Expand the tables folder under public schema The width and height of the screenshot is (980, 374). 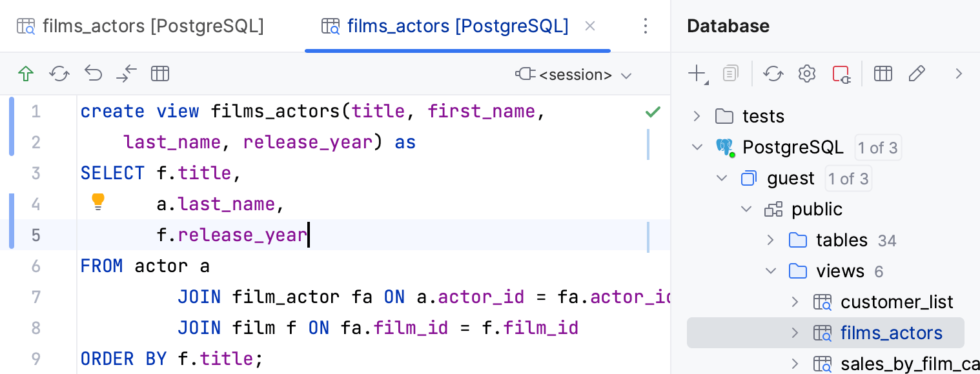(x=770, y=239)
